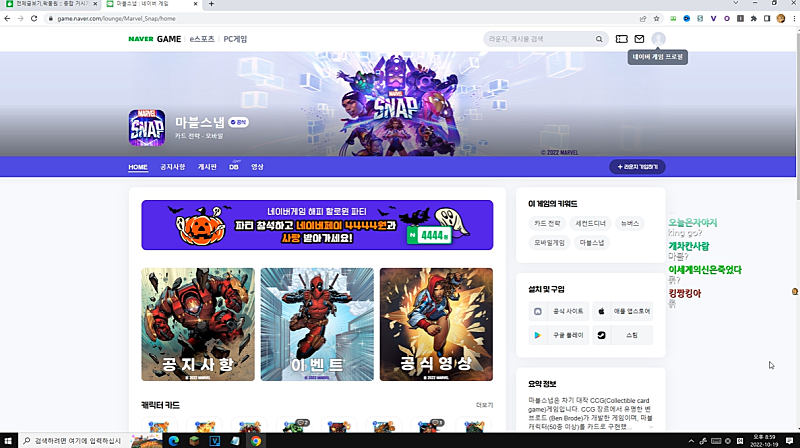This screenshot has width=800, height=448.
Task: Expand the summary info text chevron
Action: click(x=651, y=427)
